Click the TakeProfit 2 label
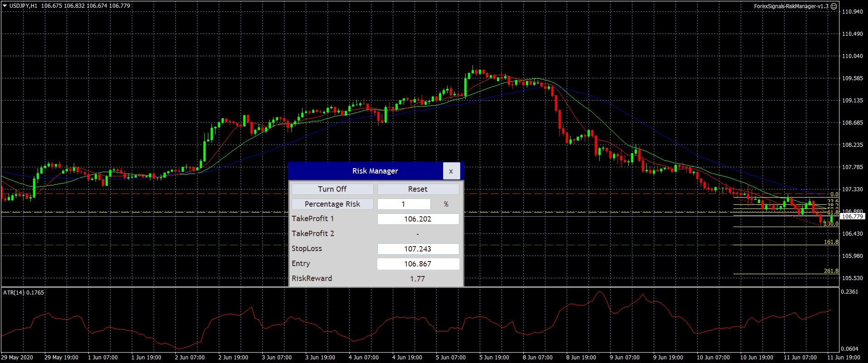Image resolution: width=868 pixels, height=363 pixels. click(x=313, y=233)
